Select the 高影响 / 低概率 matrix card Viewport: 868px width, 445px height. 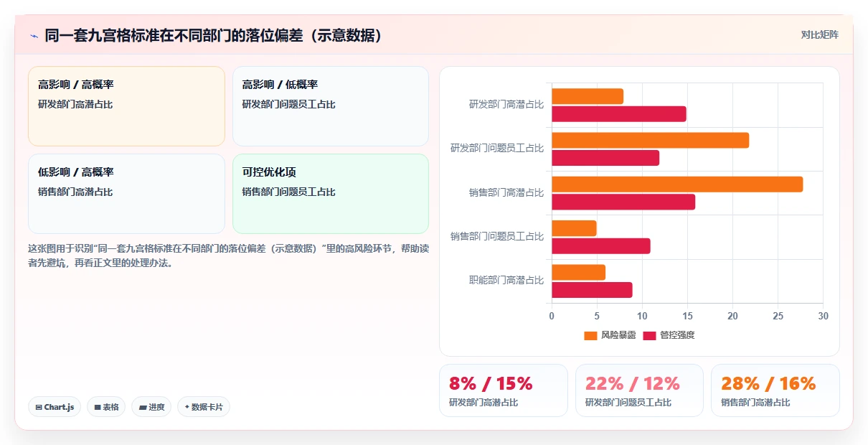point(331,106)
